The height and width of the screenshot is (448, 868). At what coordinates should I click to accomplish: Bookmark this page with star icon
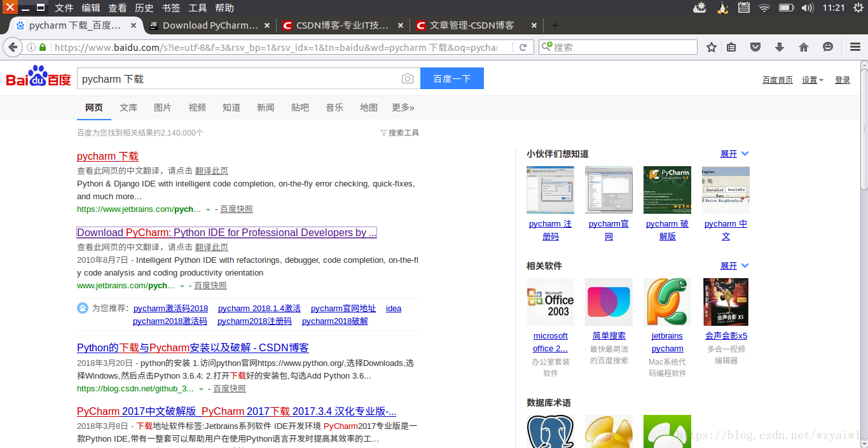pos(712,47)
